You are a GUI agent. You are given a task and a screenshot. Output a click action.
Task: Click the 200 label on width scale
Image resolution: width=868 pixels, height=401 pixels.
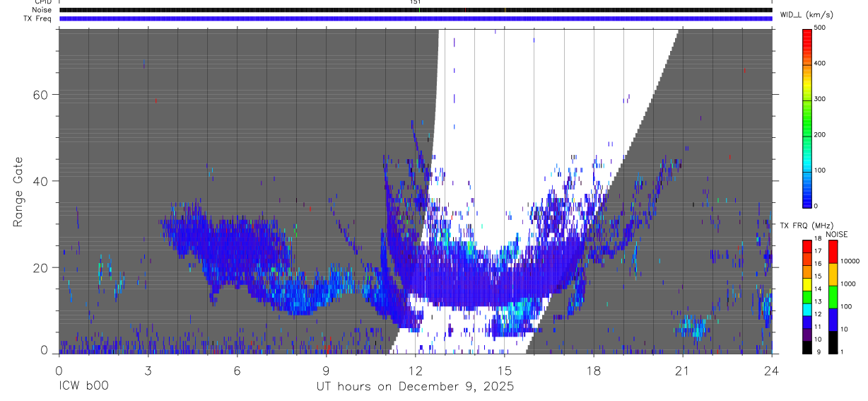click(820, 134)
